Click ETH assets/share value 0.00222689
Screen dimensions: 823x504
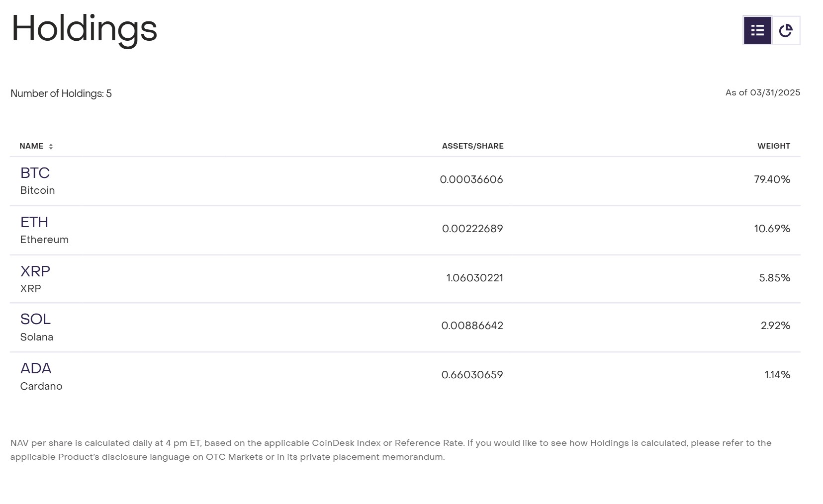click(472, 229)
